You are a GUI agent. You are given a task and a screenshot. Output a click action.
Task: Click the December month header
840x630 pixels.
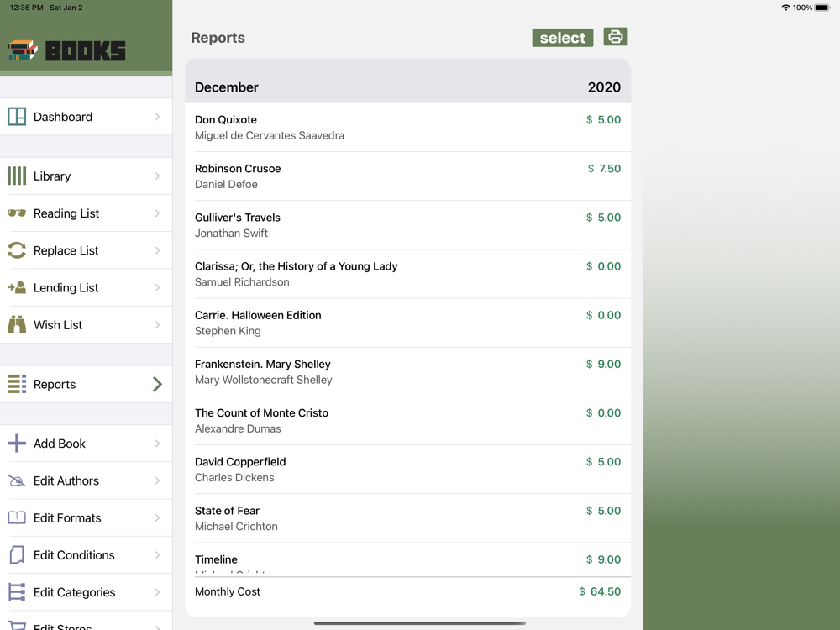[x=226, y=87]
